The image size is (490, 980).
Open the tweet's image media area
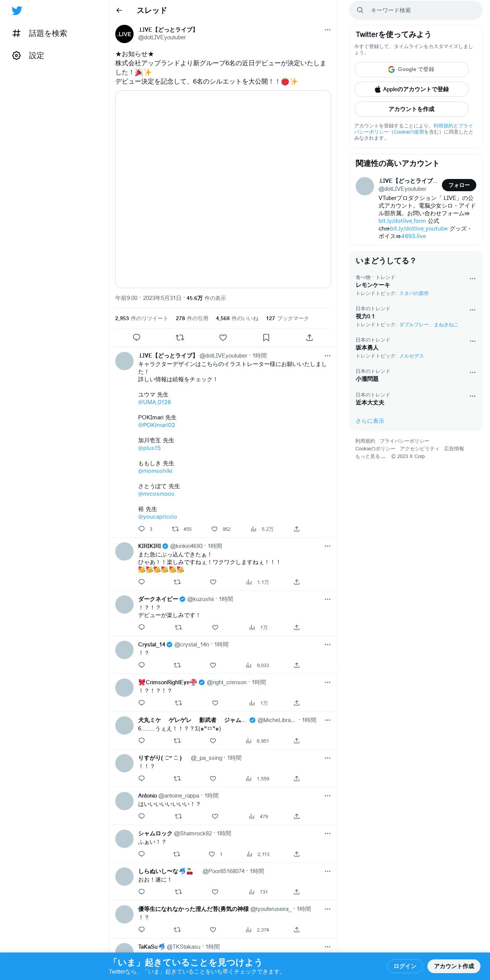[223, 189]
